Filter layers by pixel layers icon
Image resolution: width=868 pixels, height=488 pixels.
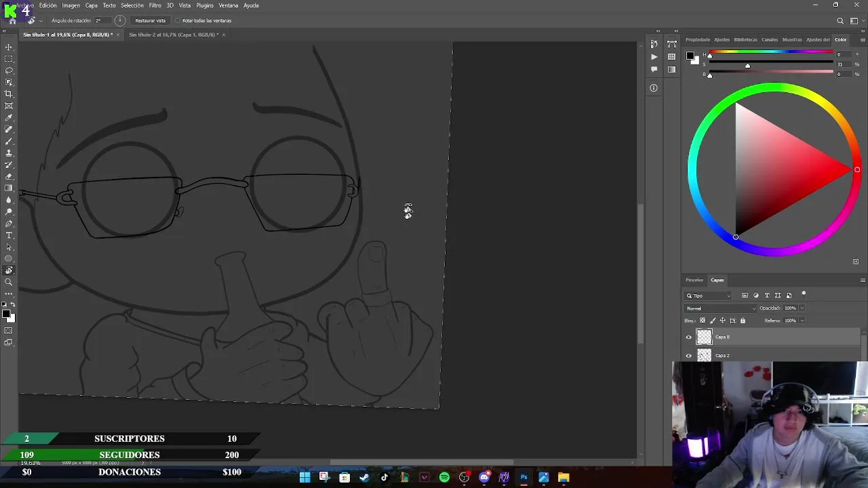coord(745,296)
